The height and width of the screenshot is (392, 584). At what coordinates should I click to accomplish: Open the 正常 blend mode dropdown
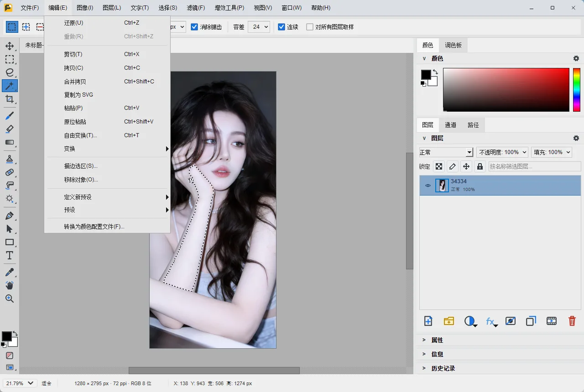click(446, 152)
